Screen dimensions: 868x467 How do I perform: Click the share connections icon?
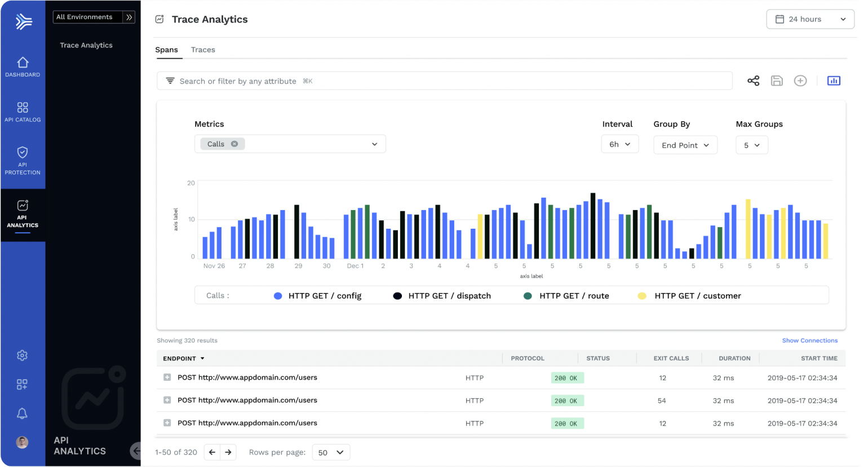coord(753,81)
